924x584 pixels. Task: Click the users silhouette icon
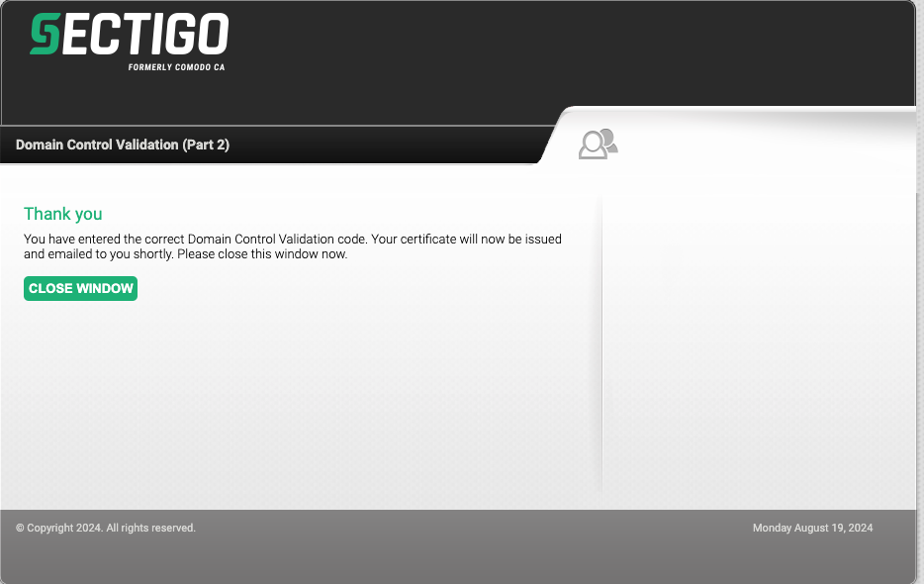[x=599, y=145]
